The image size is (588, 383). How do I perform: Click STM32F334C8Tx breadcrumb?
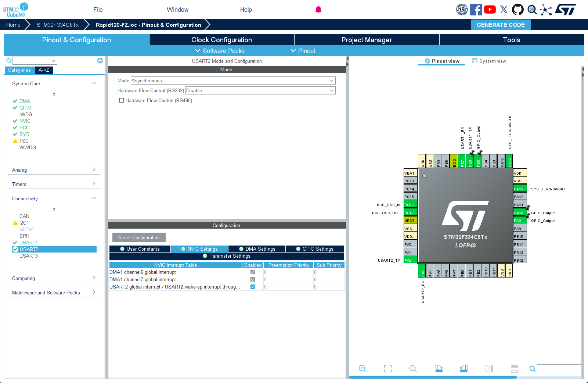(x=58, y=25)
